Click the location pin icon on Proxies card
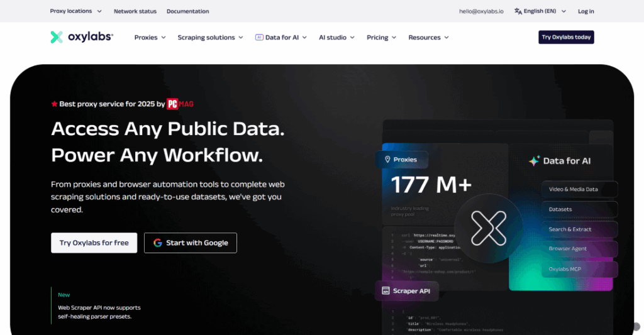 (387, 160)
